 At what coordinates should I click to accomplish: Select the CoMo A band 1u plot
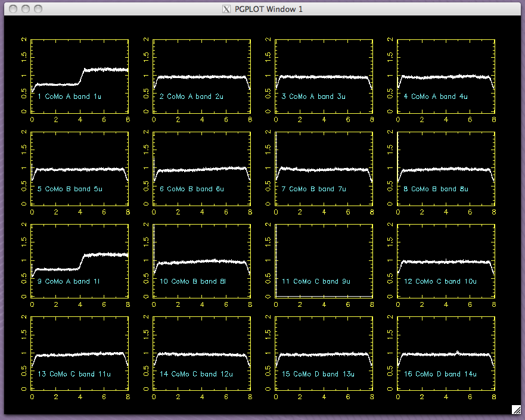(x=80, y=76)
